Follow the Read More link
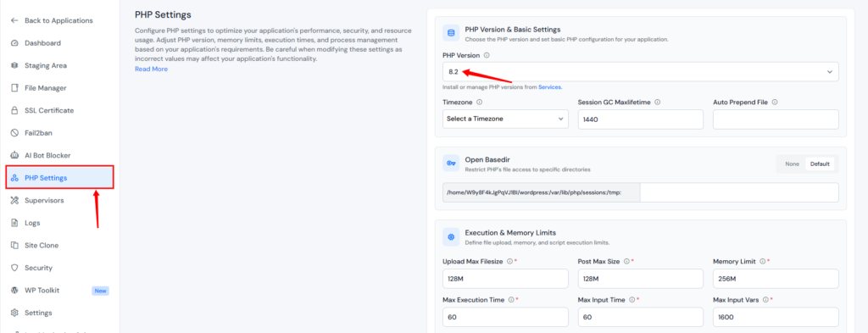 (x=151, y=69)
